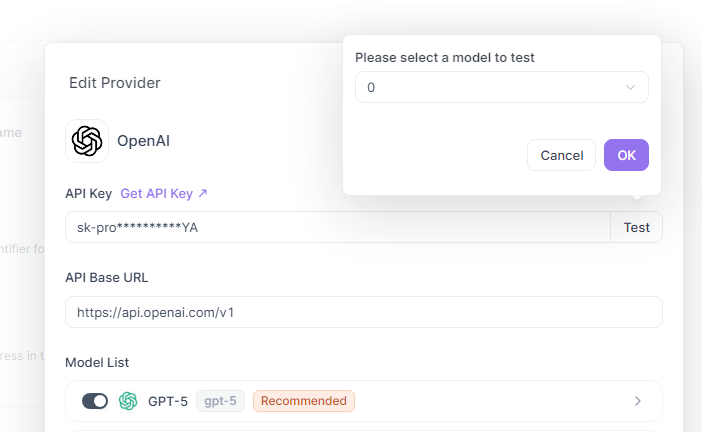
Task: Disable the GPT-5 model toggle
Action: [x=95, y=401]
